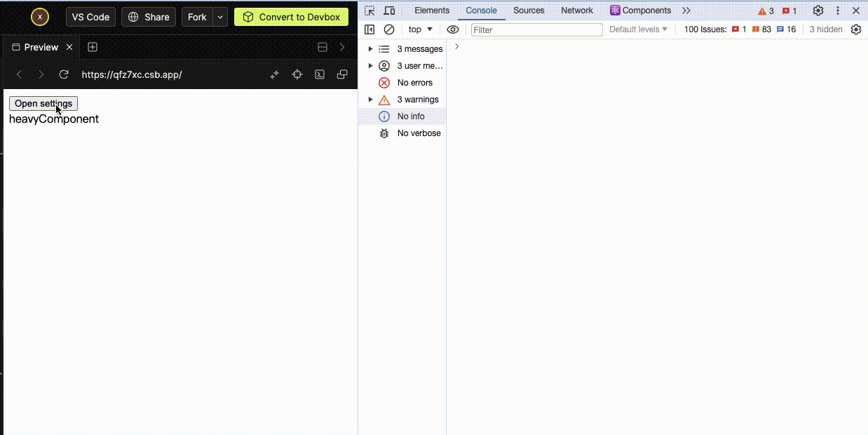
Task: Expand the 3 messages group
Action: [370, 48]
